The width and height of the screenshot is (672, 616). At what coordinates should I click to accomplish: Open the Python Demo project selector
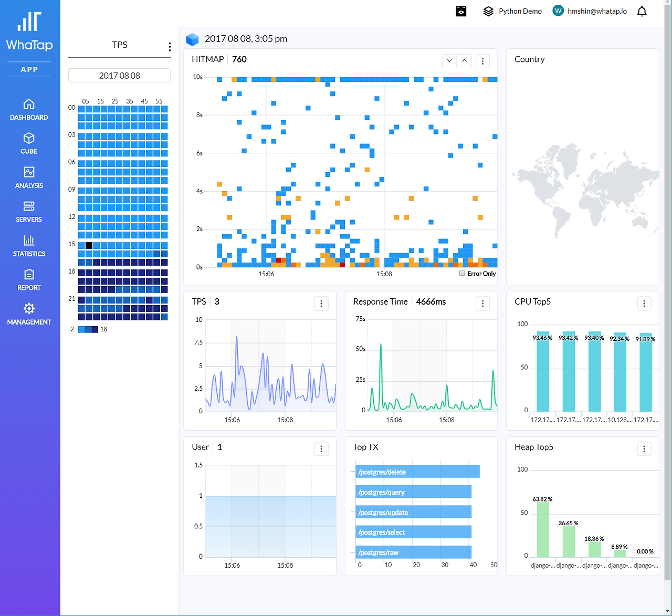(x=512, y=11)
